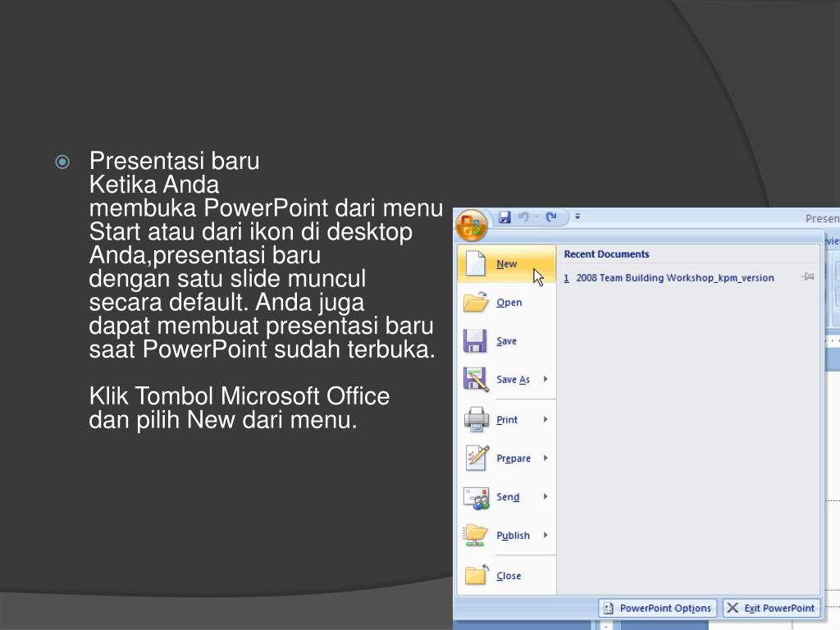Choose Close from the Office menu
This screenshot has height=630, width=840.
(x=507, y=575)
